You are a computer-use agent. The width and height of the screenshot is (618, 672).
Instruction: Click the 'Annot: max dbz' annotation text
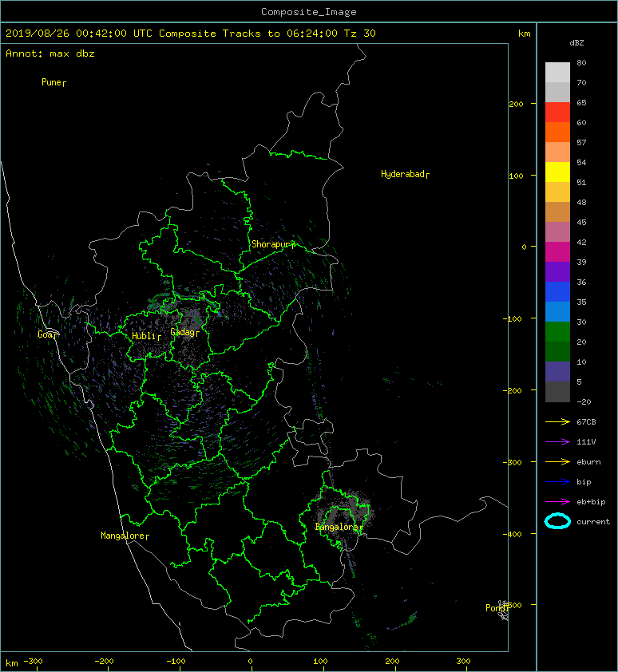(x=50, y=53)
